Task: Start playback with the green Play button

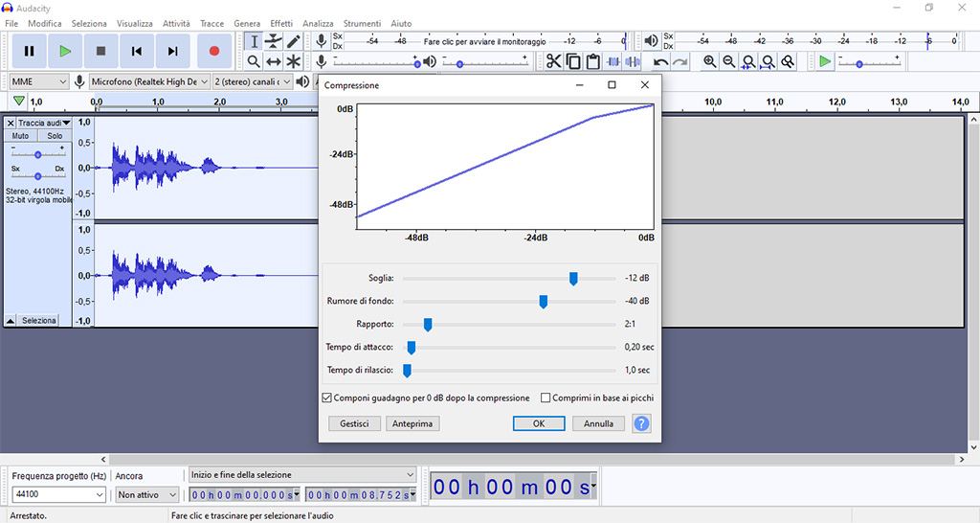Action: 65,52
